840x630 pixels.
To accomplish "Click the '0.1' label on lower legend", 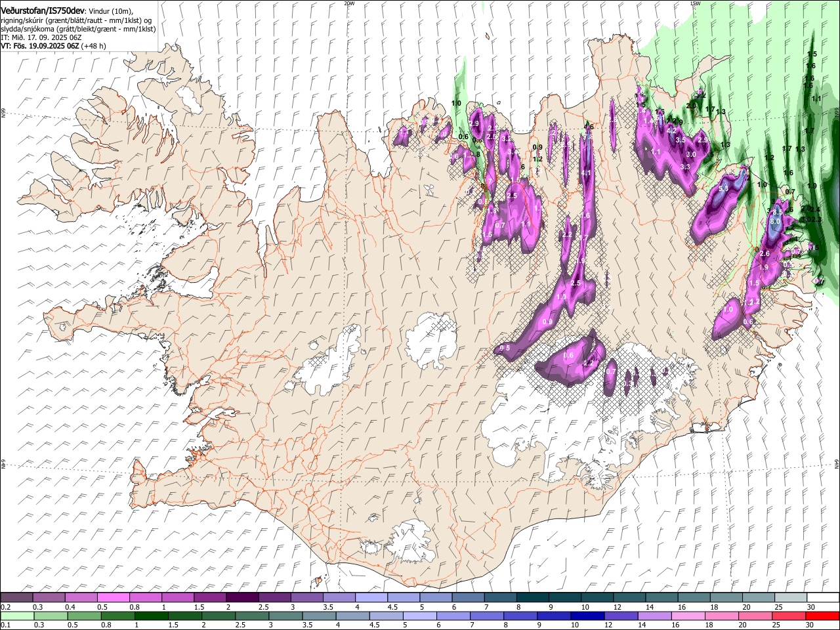I will [x=6, y=625].
